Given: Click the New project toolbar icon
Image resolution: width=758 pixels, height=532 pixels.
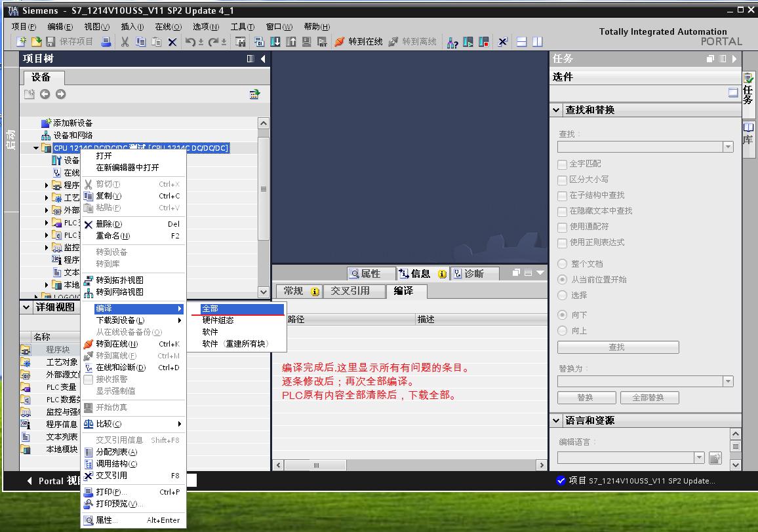Looking at the screenshot, I should tap(21, 41).
